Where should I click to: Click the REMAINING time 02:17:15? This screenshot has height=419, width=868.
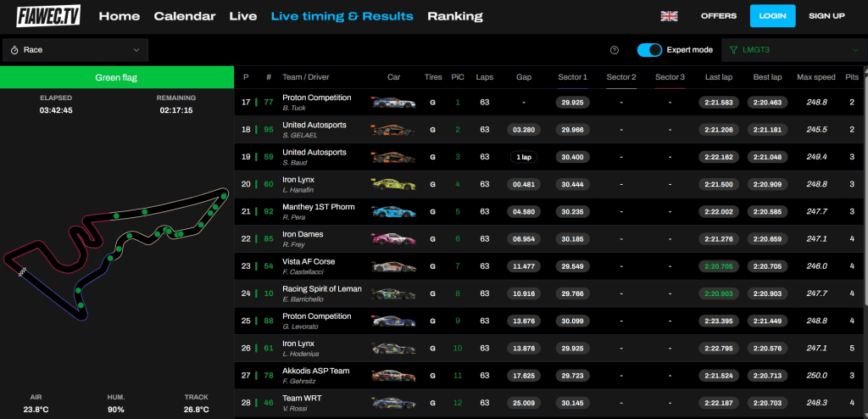click(x=176, y=110)
